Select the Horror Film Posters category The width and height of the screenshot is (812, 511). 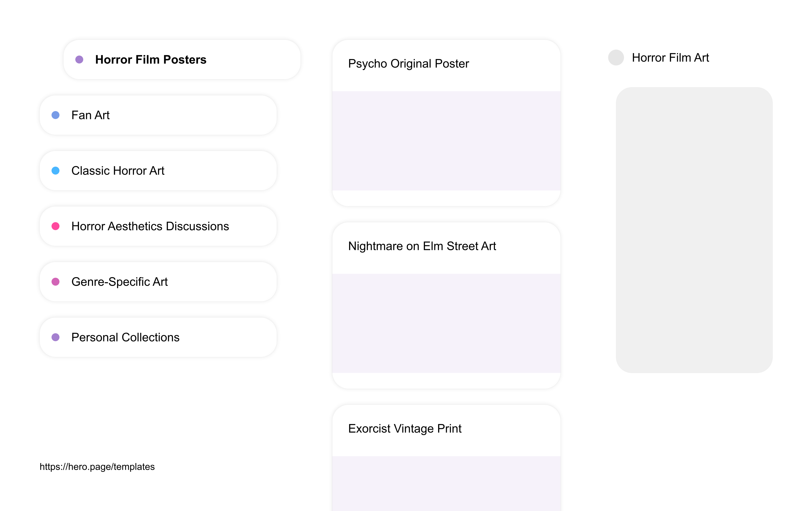182,60
